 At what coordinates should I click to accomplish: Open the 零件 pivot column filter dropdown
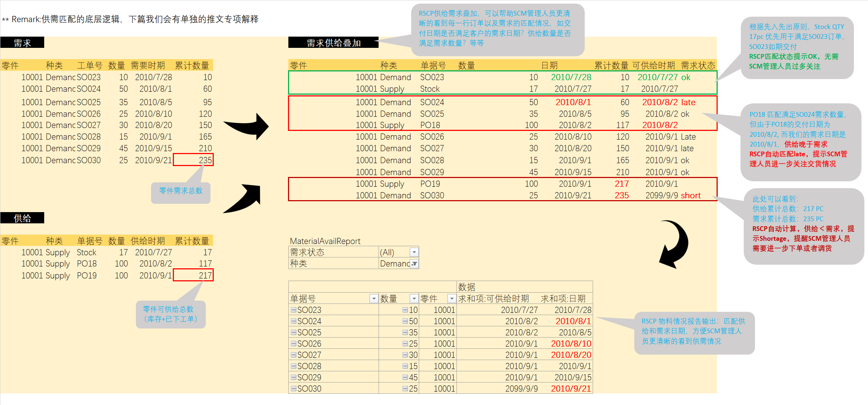(451, 298)
